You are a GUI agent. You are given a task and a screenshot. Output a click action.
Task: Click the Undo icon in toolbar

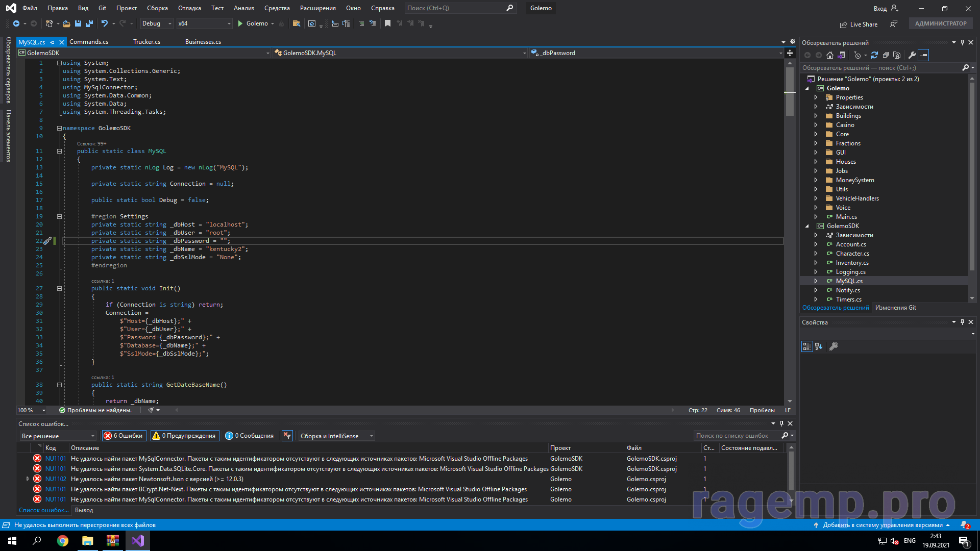coord(104,23)
